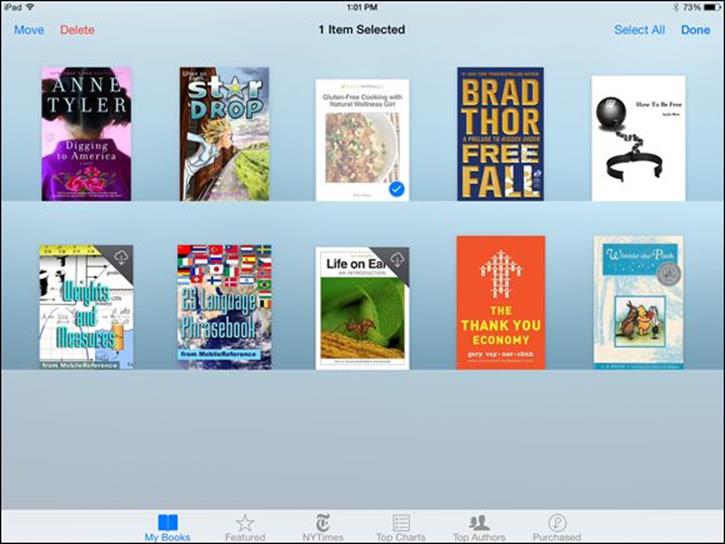Select The Thank You Economy book

coord(501,303)
